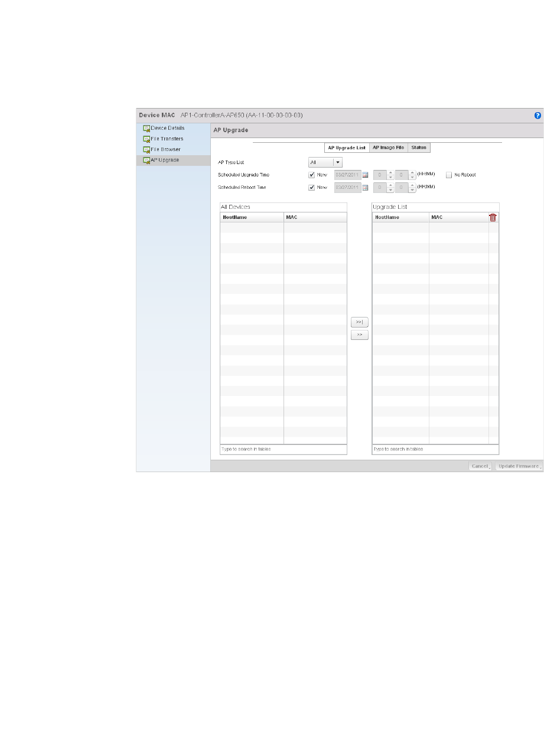This screenshot has height=756, width=544.
Task: Sort All Devices by Hostname column
Action: pyautogui.click(x=252, y=217)
